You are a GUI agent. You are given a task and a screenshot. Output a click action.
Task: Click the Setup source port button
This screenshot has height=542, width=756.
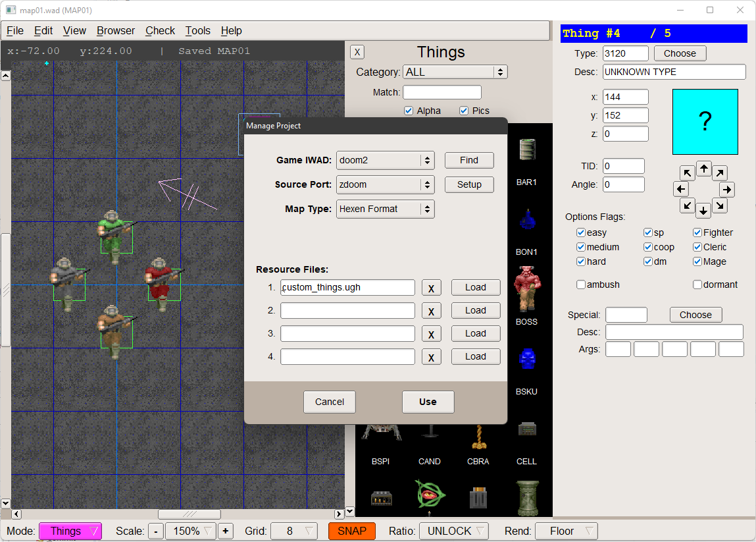coord(469,184)
